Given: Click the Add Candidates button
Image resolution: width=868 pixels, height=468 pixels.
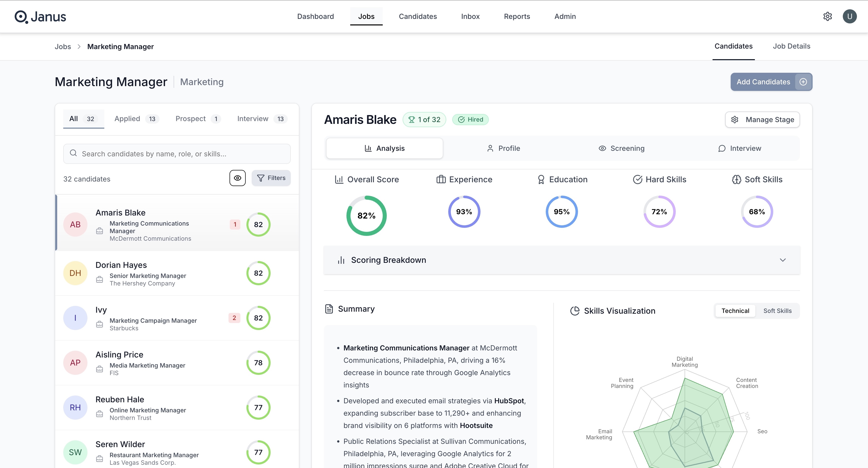Looking at the screenshot, I should coord(763,82).
